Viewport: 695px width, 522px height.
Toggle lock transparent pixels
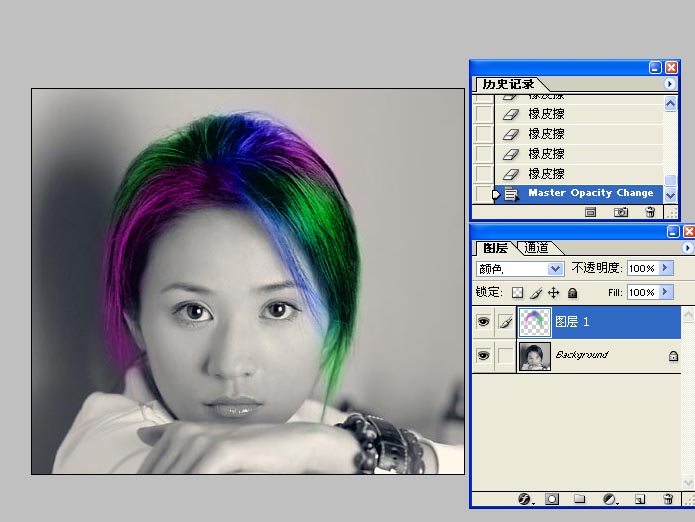(x=517, y=292)
